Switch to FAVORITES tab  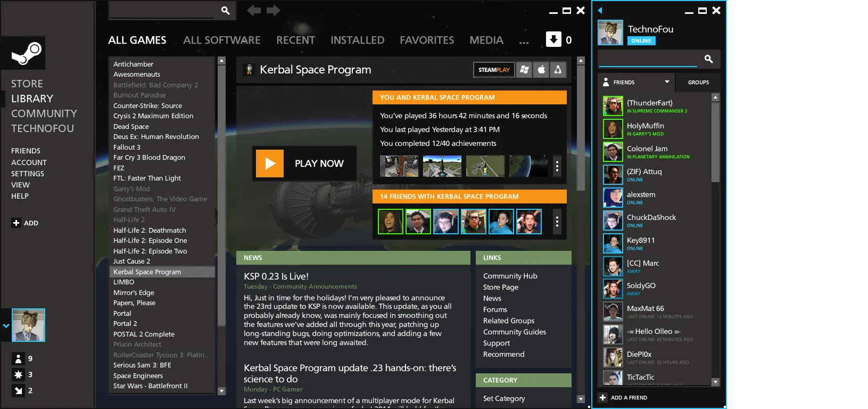coord(427,40)
